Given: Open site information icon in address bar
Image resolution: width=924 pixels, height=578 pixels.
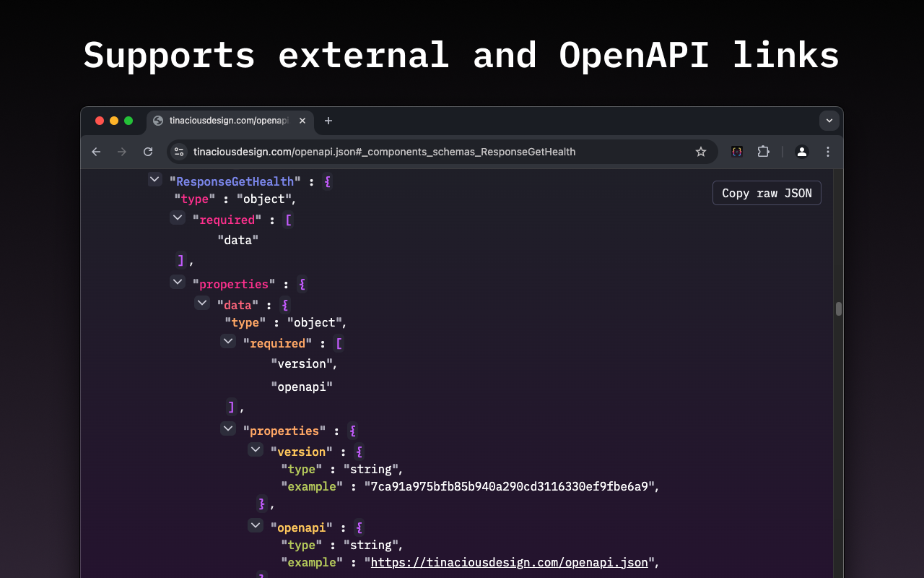Looking at the screenshot, I should pyautogui.click(x=180, y=152).
